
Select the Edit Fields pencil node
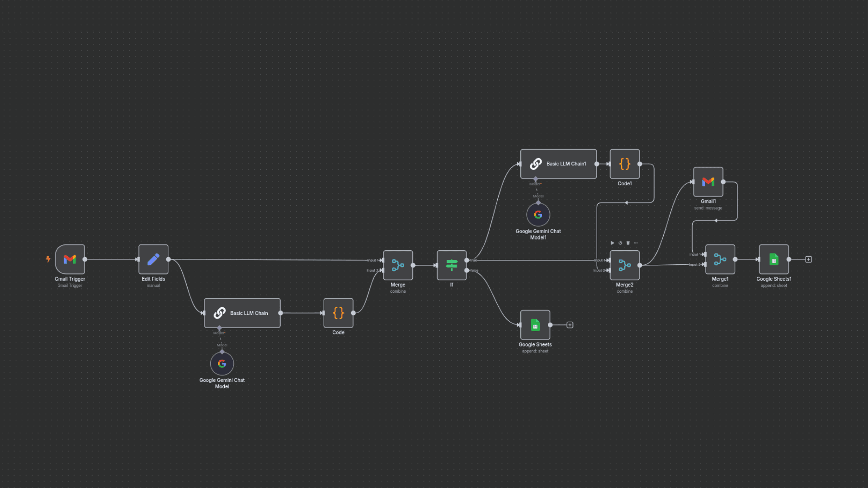coord(153,259)
